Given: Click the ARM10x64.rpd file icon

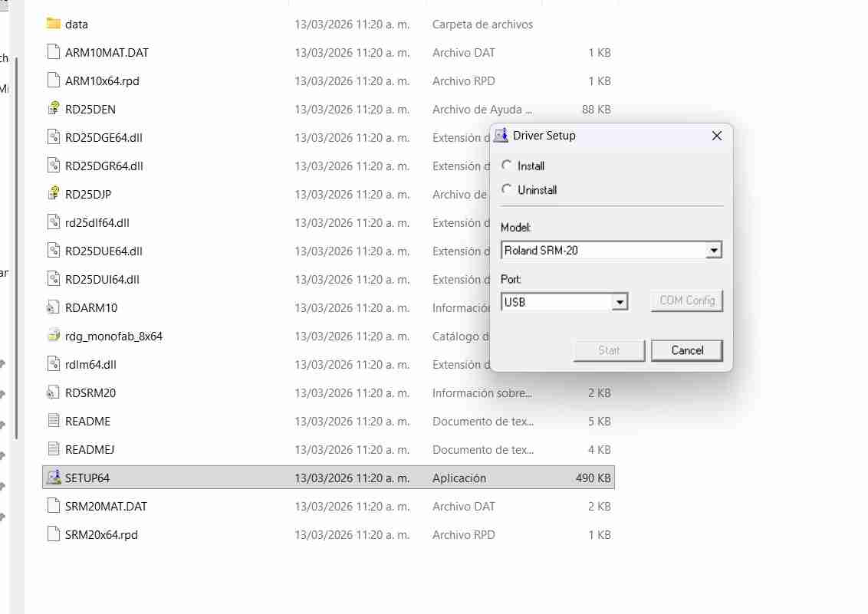Looking at the screenshot, I should coord(53,80).
